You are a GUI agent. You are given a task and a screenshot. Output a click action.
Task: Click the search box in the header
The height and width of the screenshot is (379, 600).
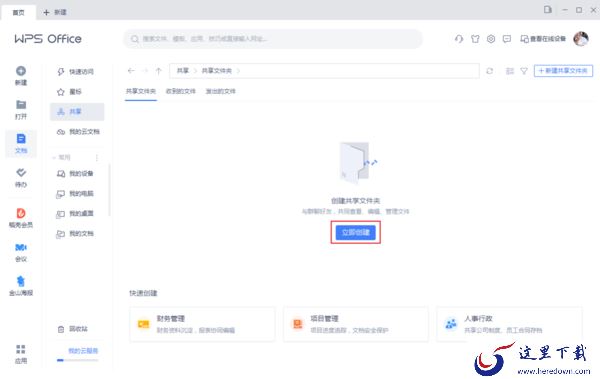(273, 39)
